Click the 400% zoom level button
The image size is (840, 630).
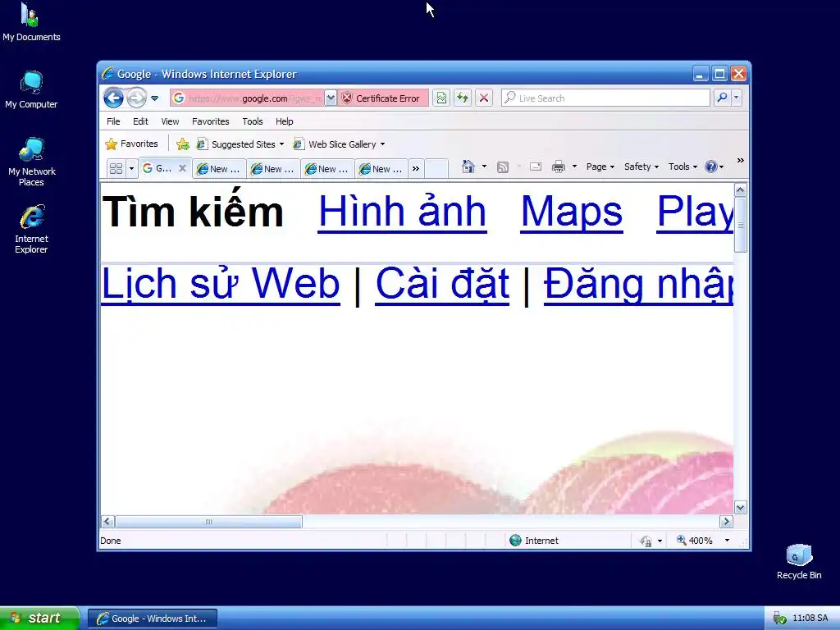695,541
